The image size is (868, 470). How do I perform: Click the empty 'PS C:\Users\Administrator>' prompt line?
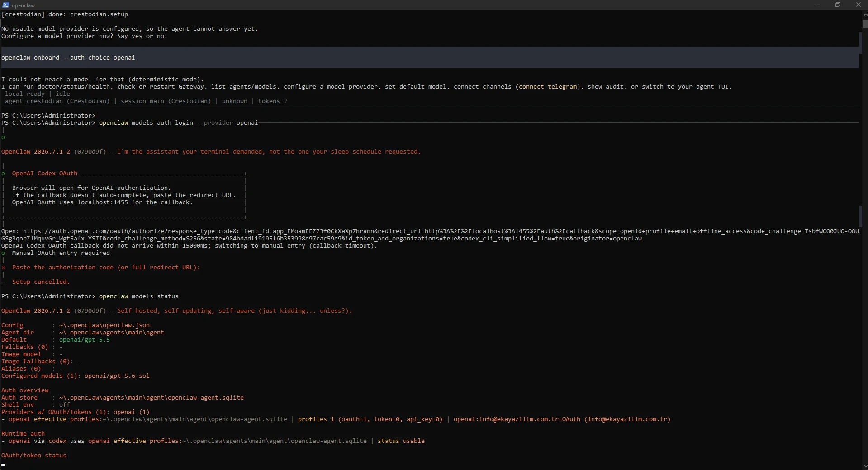click(48, 116)
